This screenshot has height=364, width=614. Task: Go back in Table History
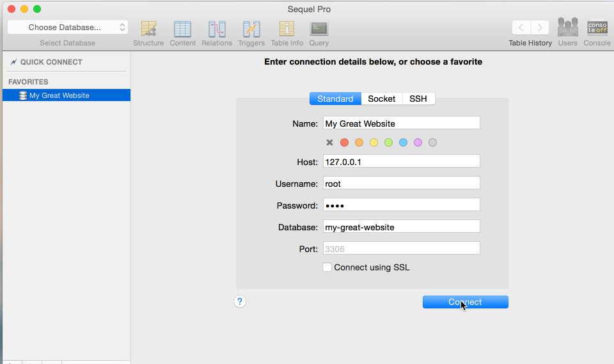pyautogui.click(x=521, y=28)
